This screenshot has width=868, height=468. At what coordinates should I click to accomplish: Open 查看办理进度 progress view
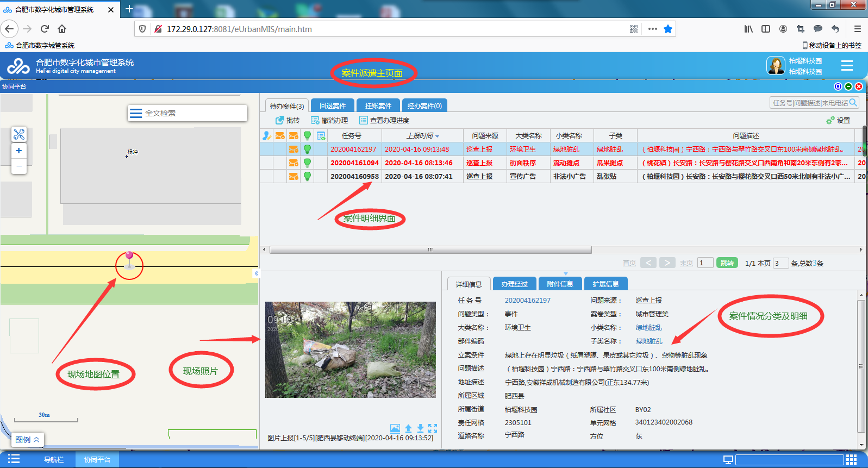[x=384, y=120]
